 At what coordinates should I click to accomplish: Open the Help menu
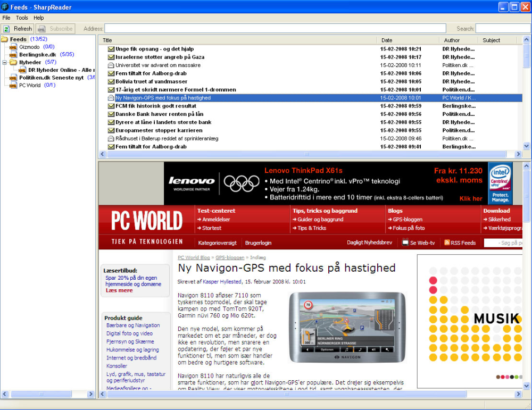pyautogui.click(x=39, y=18)
